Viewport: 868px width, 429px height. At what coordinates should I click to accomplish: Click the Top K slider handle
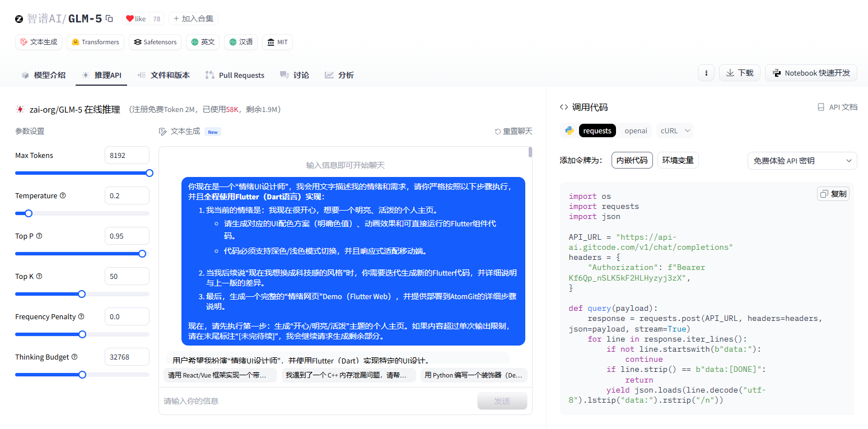(x=82, y=294)
